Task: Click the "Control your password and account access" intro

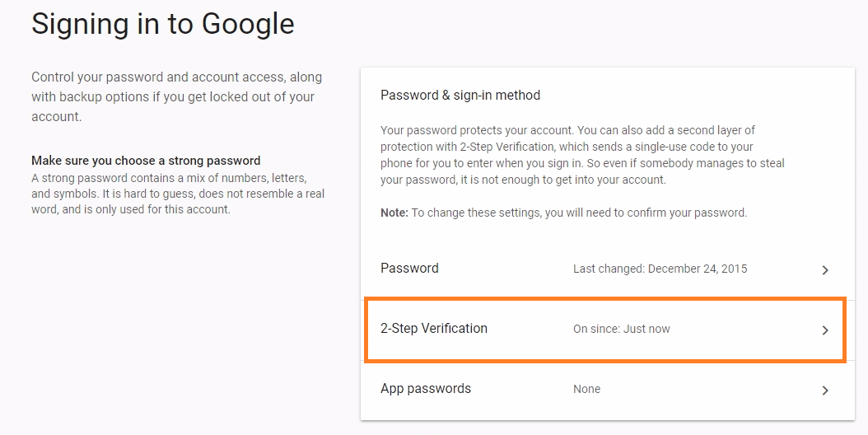Action: (176, 77)
